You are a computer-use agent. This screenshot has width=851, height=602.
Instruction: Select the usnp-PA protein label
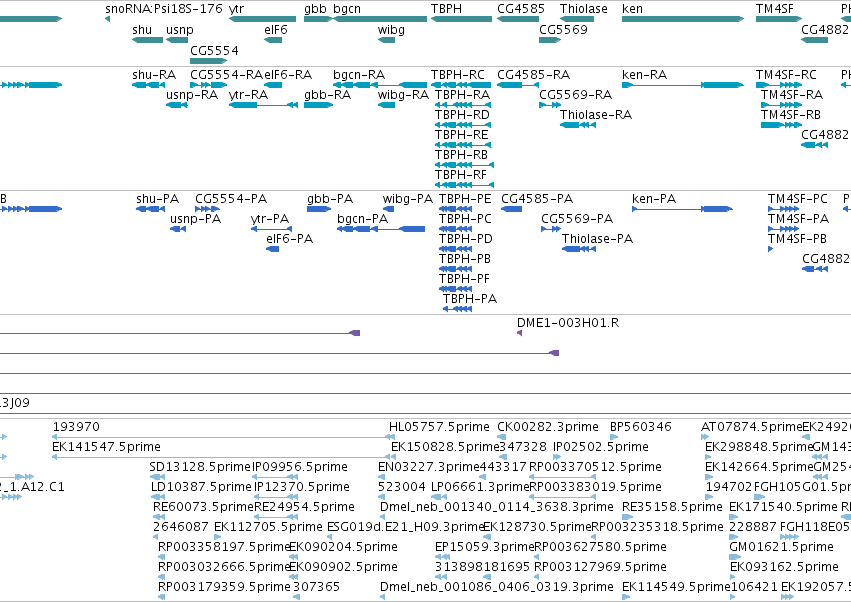click(195, 219)
